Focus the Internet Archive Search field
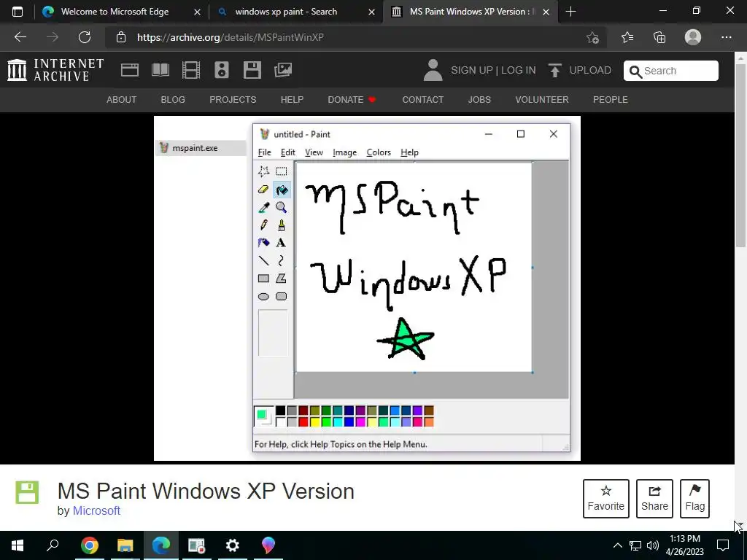Screen dimensions: 747x560 coord(671,71)
